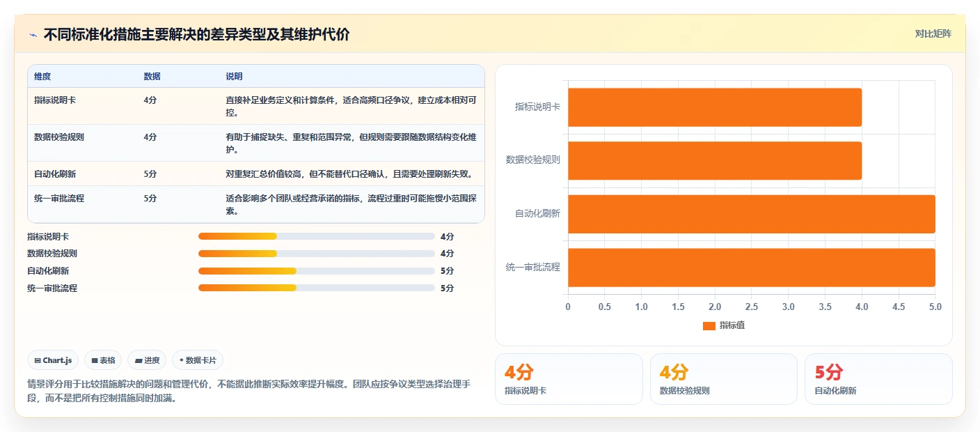Click the 4分 cell in 指标说明卡 table row

pyautogui.click(x=150, y=100)
